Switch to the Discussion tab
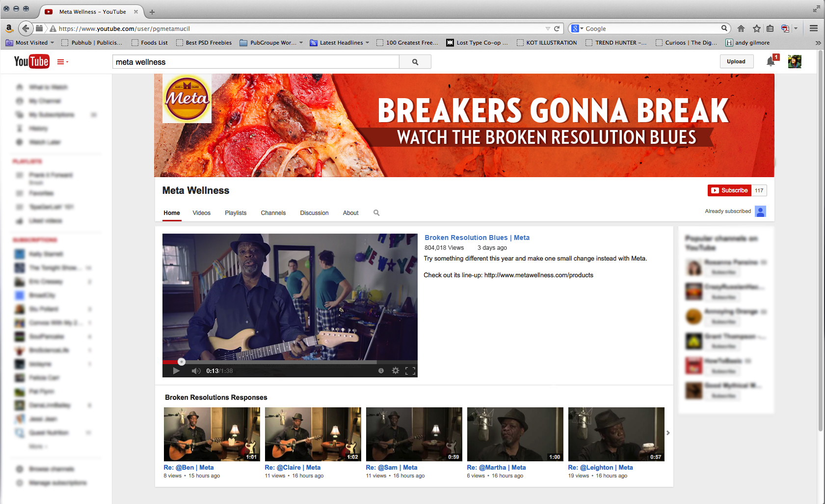 click(x=315, y=213)
